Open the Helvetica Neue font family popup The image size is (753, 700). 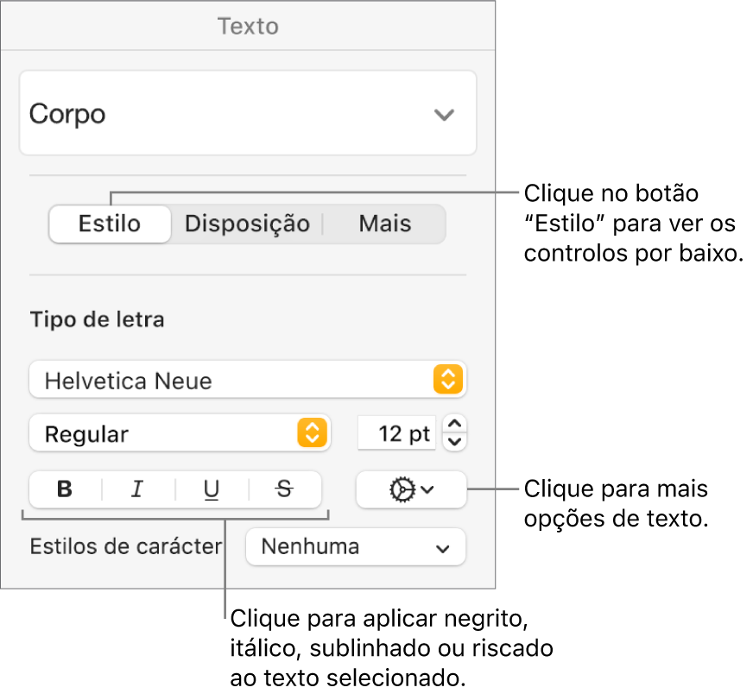pyautogui.click(x=248, y=380)
